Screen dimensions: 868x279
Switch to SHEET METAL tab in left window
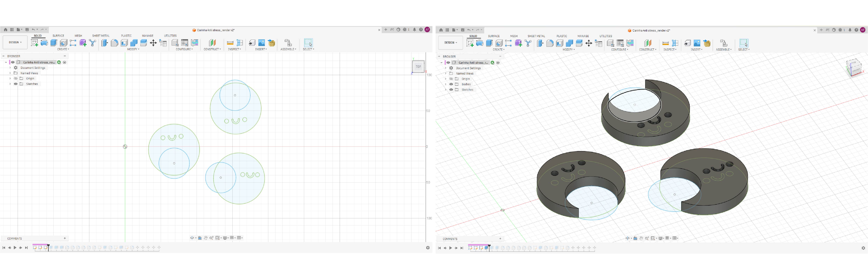pos(101,36)
